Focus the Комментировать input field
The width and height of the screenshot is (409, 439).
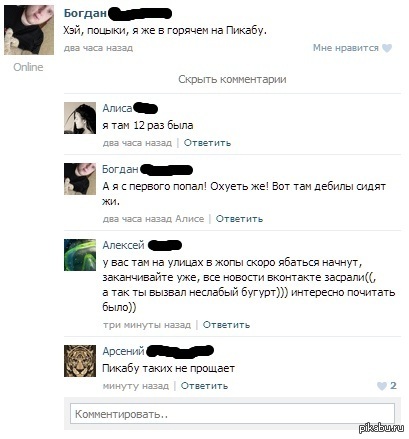click(232, 414)
